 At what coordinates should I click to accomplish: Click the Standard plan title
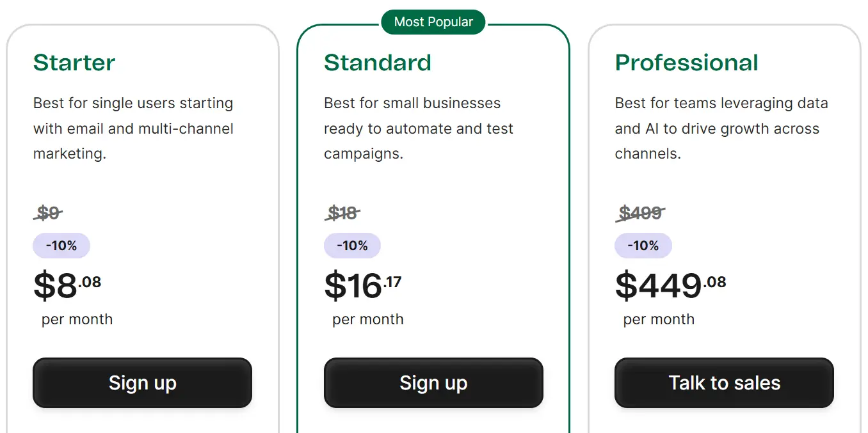[x=378, y=63]
